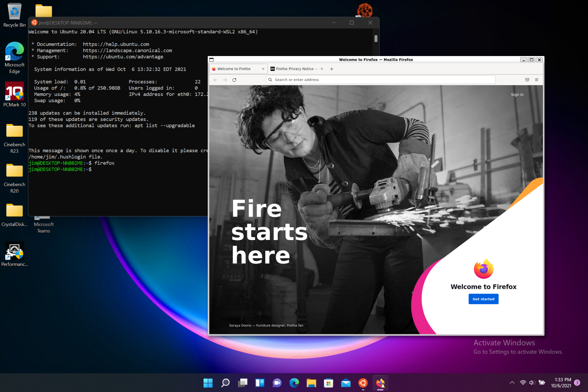The height and width of the screenshot is (392, 588).
Task: Click the forward navigation arrow in Firefox
Action: (x=225, y=80)
